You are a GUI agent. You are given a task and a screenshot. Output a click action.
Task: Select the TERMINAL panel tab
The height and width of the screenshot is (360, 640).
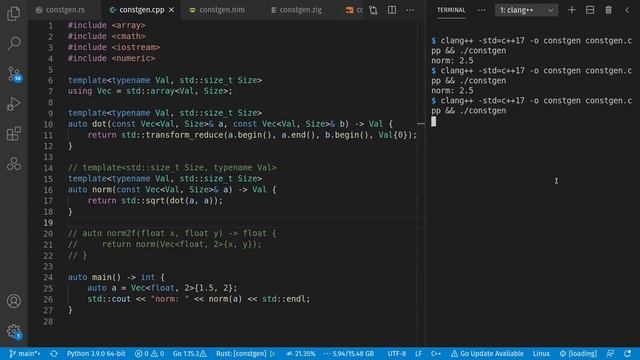[451, 10]
